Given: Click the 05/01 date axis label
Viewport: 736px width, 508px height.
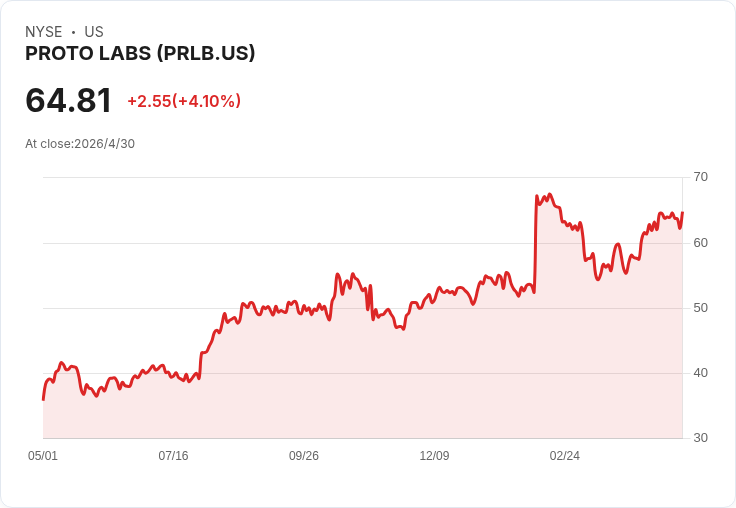Looking at the screenshot, I should click(x=43, y=455).
